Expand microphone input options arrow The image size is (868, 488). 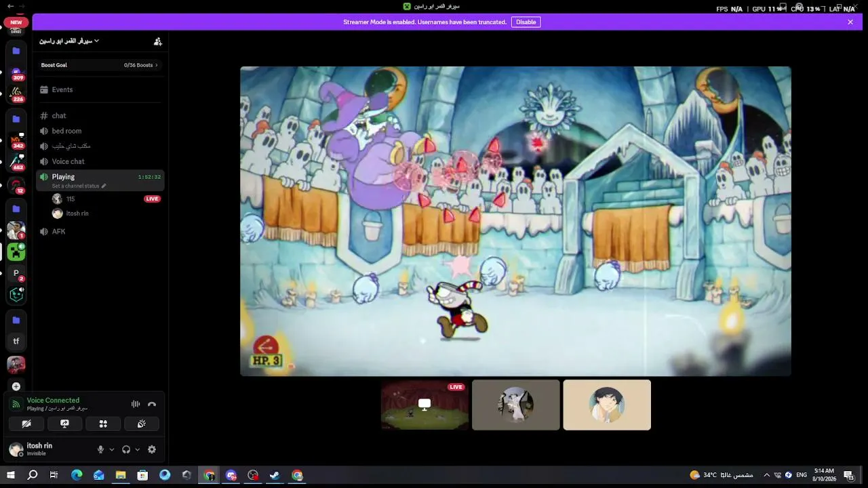point(112,449)
